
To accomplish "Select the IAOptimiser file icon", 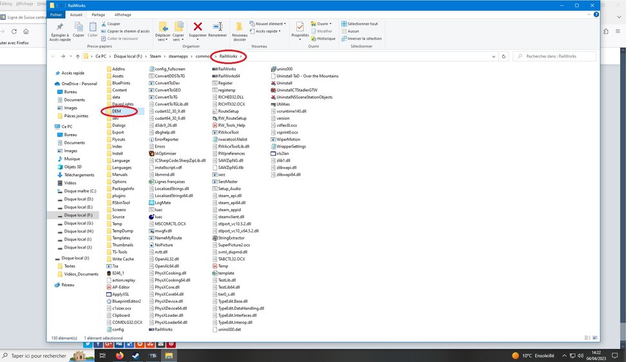I will click(x=151, y=153).
